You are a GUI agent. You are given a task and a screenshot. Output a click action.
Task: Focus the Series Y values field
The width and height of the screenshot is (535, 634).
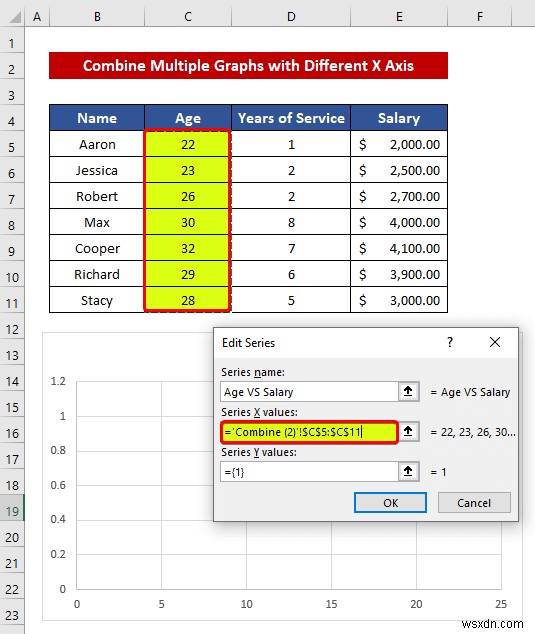point(309,471)
